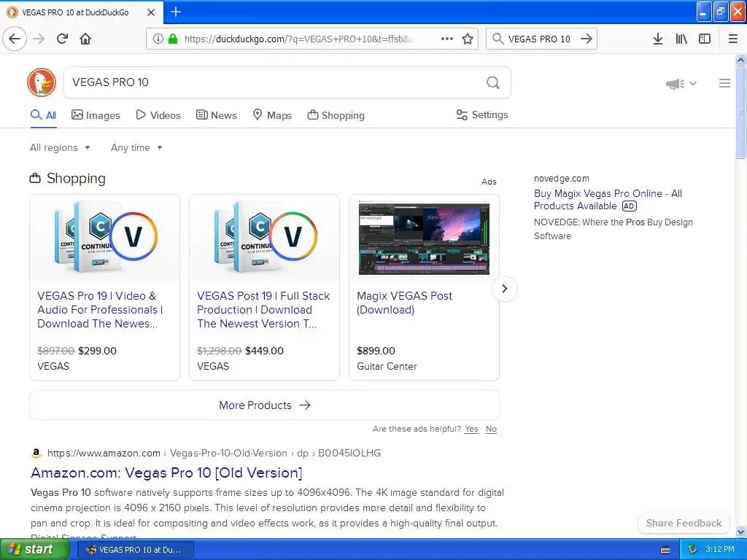Click the DuckDuckGo logo
Image resolution: width=747 pixels, height=560 pixels.
(x=42, y=82)
